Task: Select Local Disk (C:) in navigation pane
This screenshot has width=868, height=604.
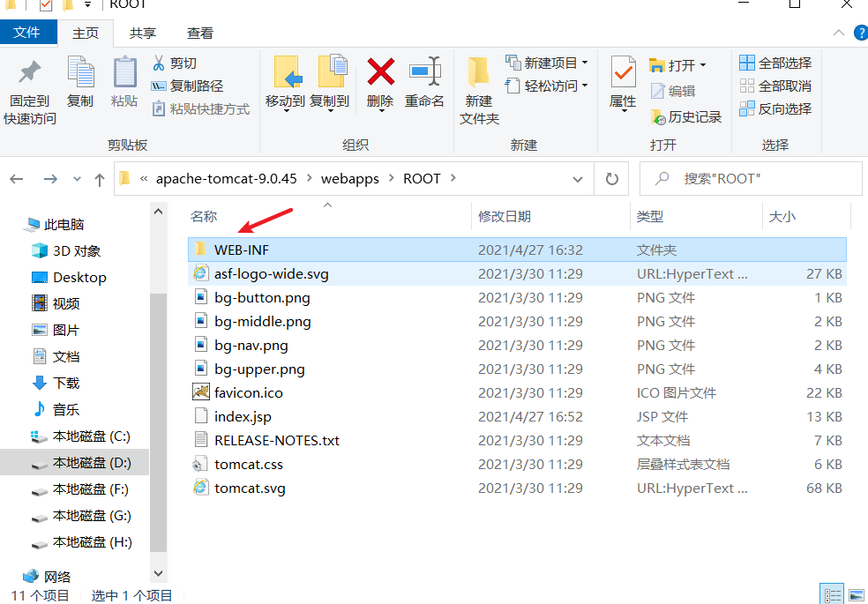Action: 81,436
